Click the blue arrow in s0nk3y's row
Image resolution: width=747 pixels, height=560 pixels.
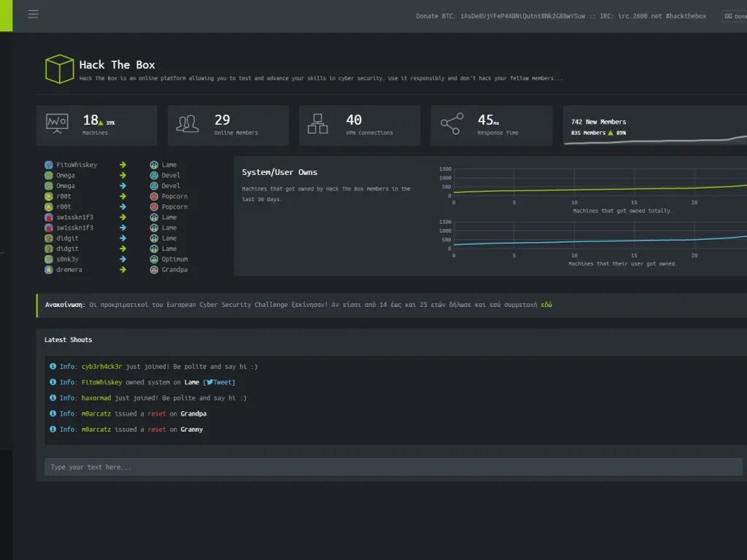coord(123,259)
